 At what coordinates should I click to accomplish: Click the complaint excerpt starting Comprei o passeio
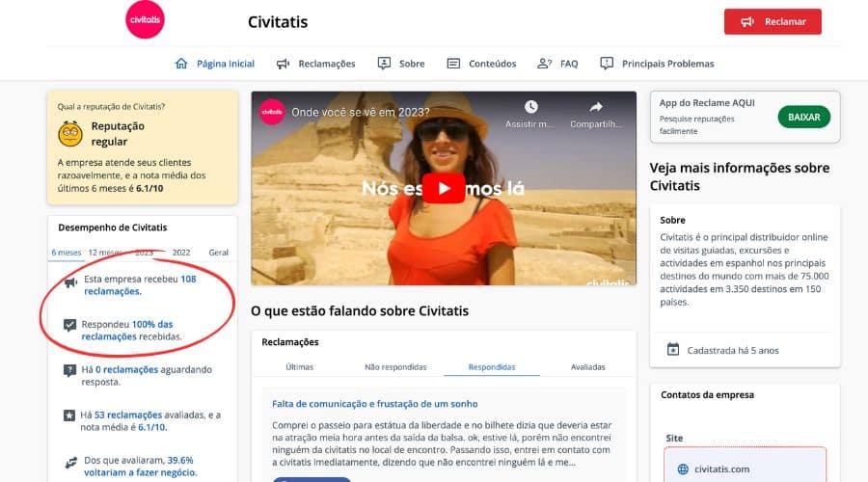442,443
